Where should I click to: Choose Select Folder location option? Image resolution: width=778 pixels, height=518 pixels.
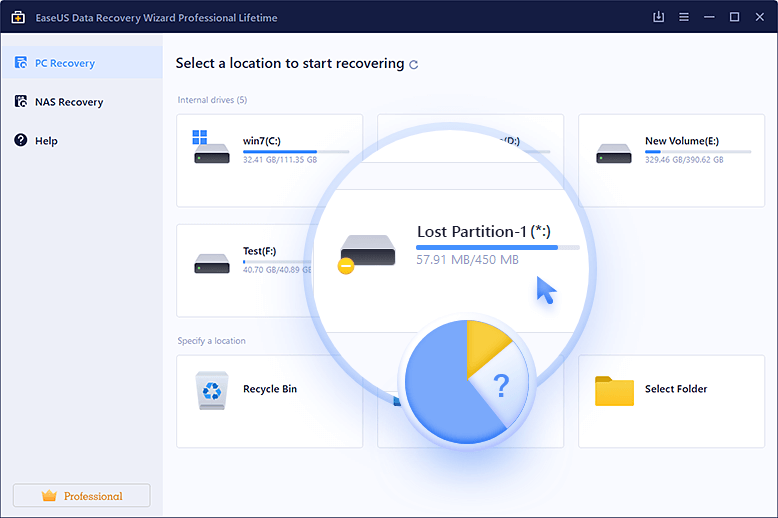pyautogui.click(x=676, y=389)
